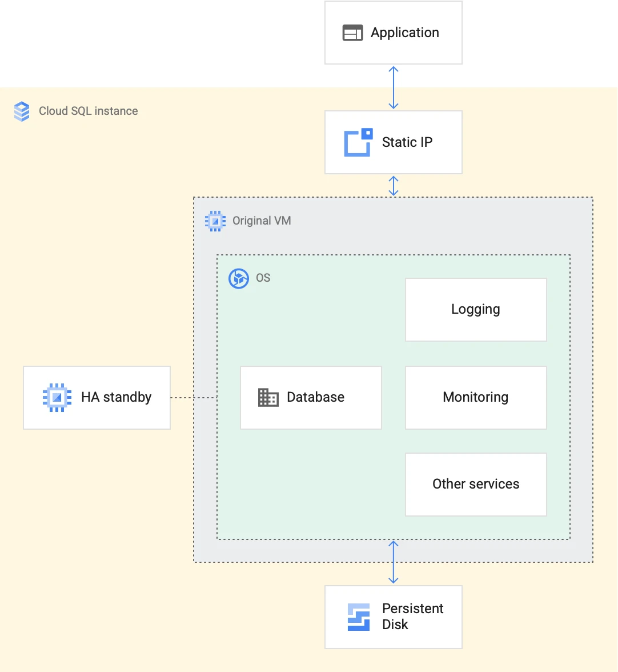The width and height of the screenshot is (618, 672).
Task: Click the Logging service box
Action: point(476,309)
